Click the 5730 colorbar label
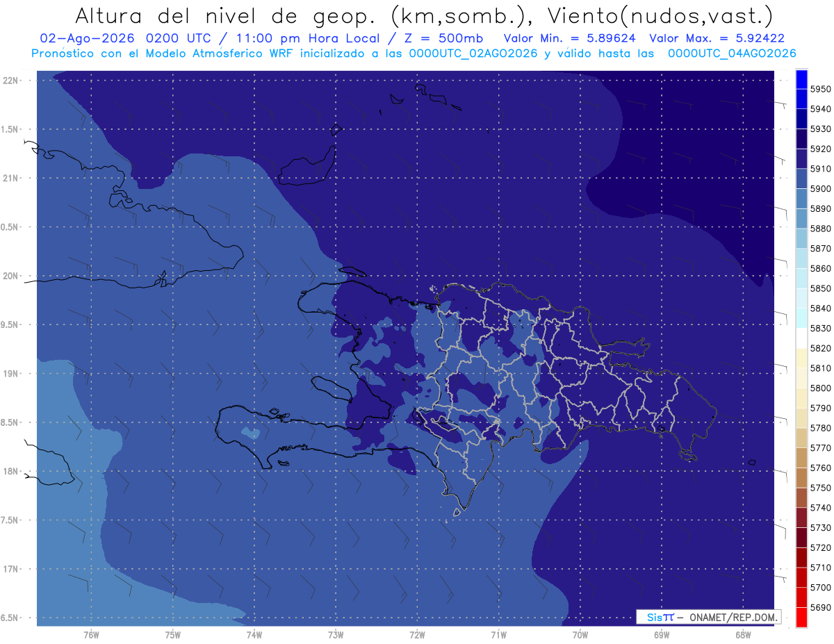The width and height of the screenshot is (834, 644). (821, 528)
